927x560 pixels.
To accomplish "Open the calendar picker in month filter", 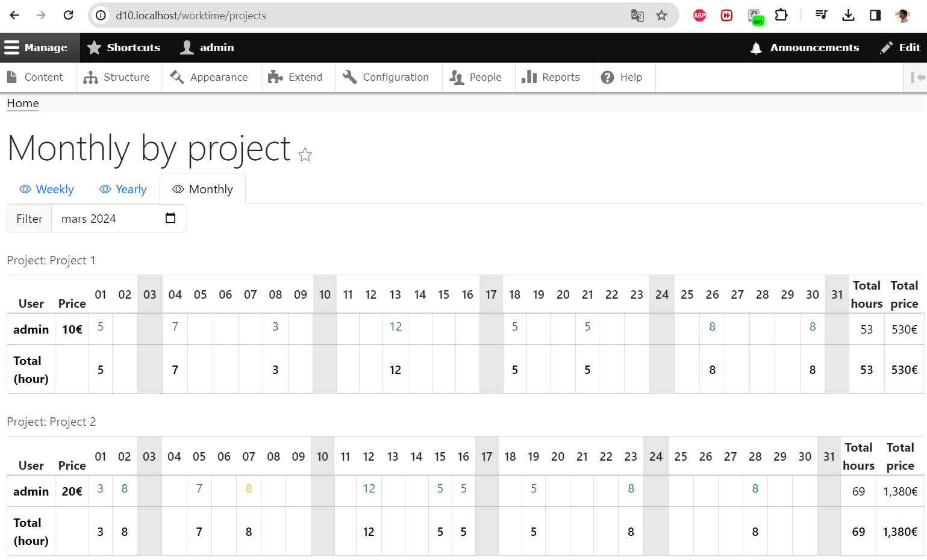I will pos(170,218).
